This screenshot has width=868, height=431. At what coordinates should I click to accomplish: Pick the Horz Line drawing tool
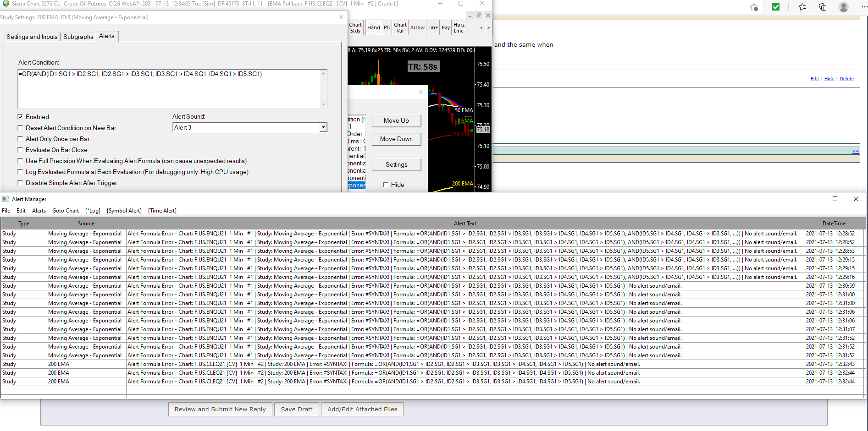pyautogui.click(x=459, y=28)
